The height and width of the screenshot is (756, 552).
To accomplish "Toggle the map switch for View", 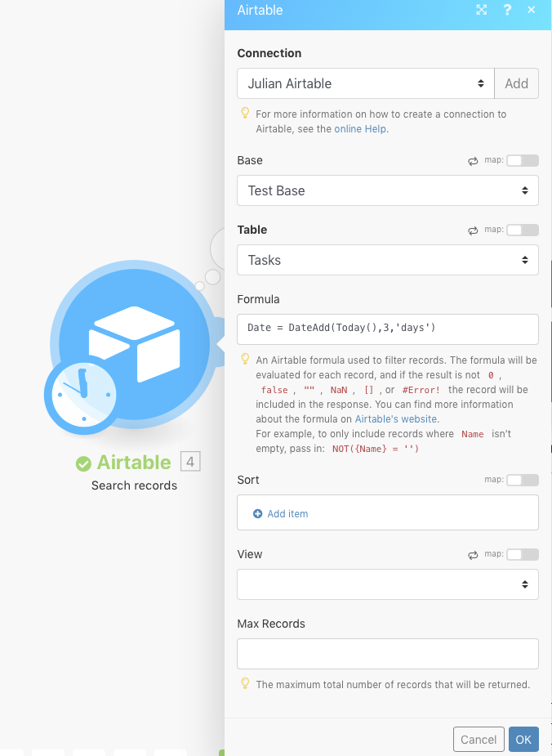I will tap(523, 554).
